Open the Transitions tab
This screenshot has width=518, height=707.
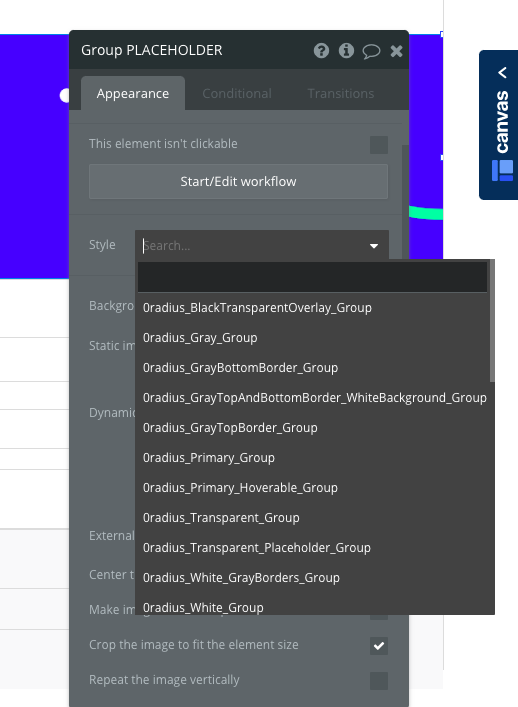[341, 93]
